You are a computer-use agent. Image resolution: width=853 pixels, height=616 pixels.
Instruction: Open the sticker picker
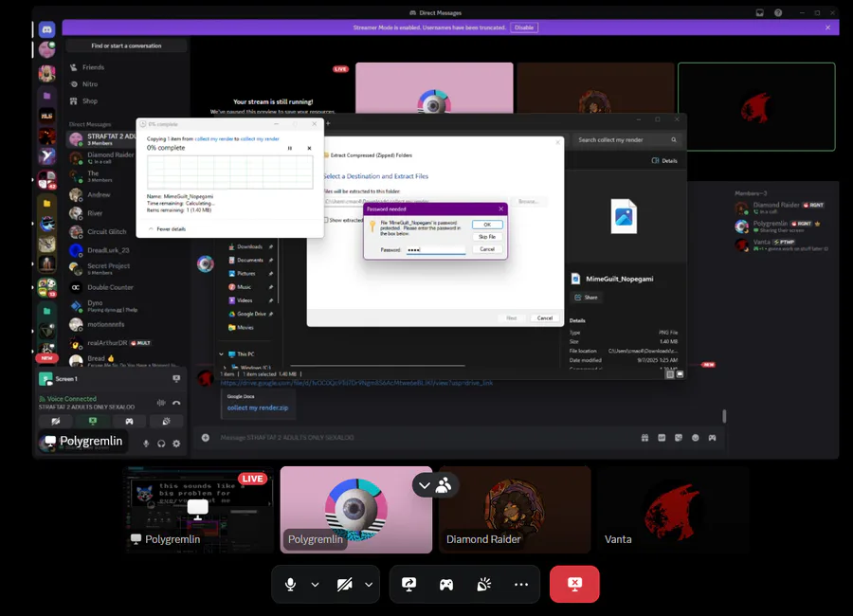click(679, 438)
